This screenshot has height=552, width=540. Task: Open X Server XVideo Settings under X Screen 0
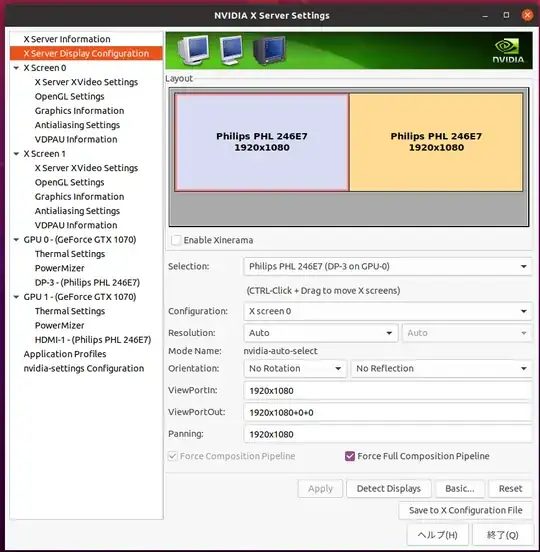point(86,82)
